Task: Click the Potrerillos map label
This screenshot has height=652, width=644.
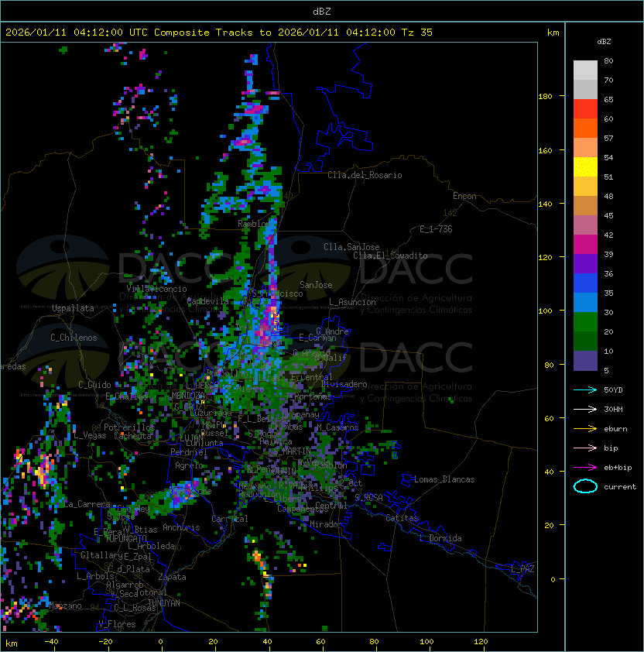Action: click(x=129, y=427)
